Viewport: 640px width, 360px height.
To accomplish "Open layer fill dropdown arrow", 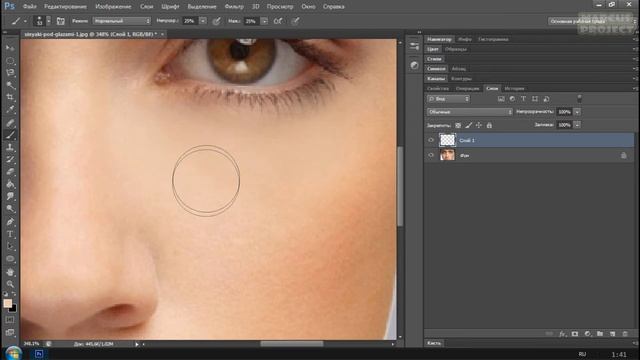I will (x=577, y=125).
